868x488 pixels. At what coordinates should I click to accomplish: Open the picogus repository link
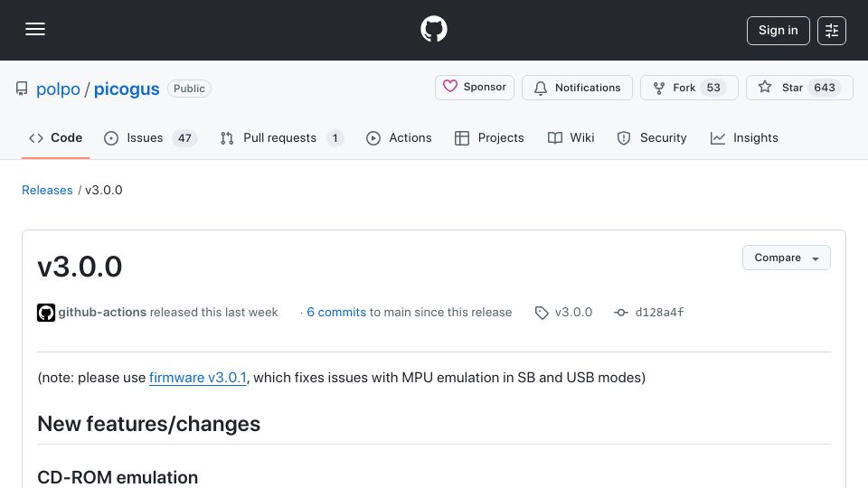pyautogui.click(x=127, y=89)
